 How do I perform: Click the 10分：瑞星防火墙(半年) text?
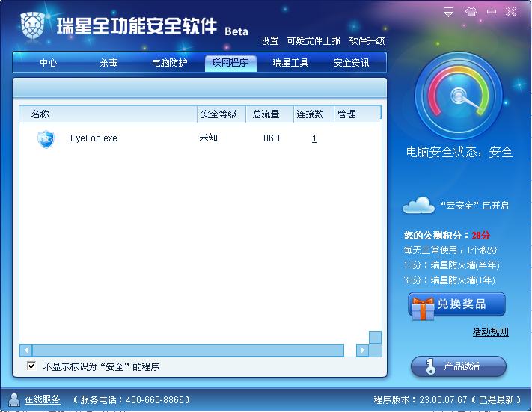pyautogui.click(x=451, y=265)
